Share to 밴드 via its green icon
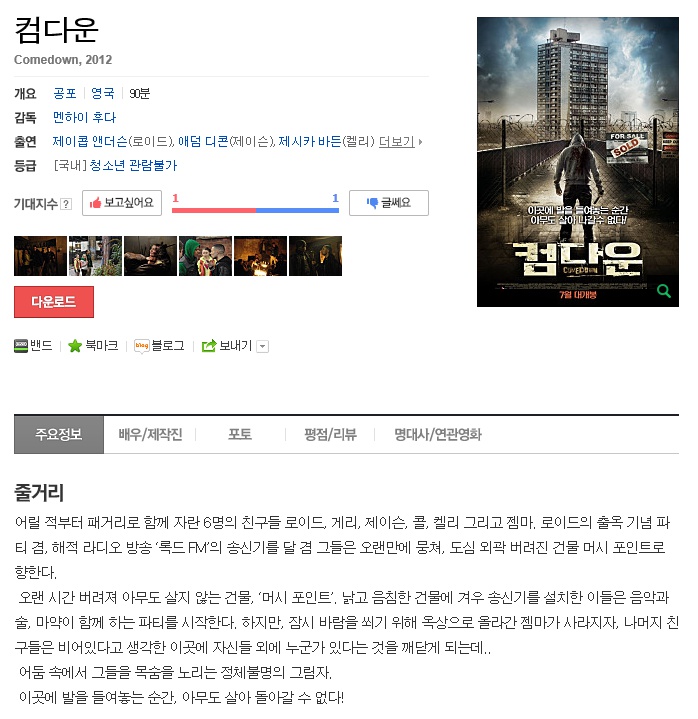Viewport: 698px width, 719px height. tap(21, 346)
